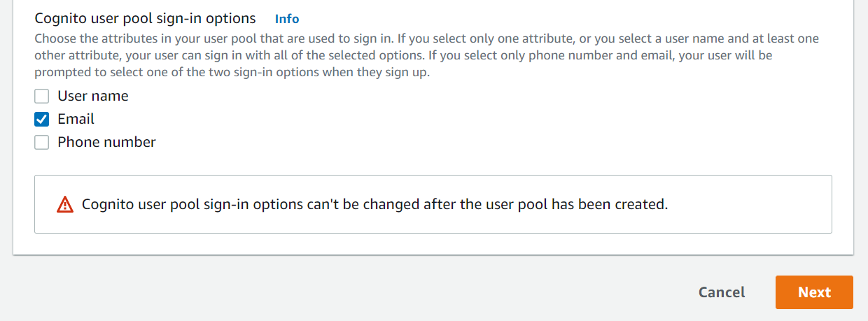Click the "User name" option label

[93, 97]
